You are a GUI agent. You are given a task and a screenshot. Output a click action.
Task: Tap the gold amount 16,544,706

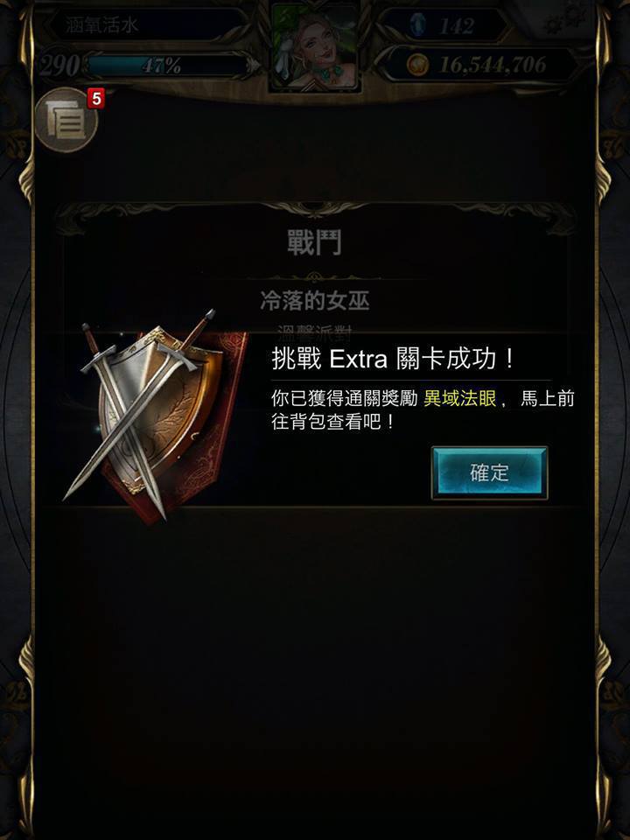tap(493, 66)
